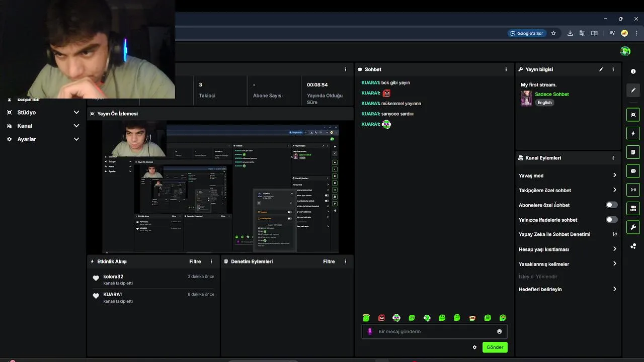
Task: Expand Yavaş mod settings
Action: click(x=614, y=175)
